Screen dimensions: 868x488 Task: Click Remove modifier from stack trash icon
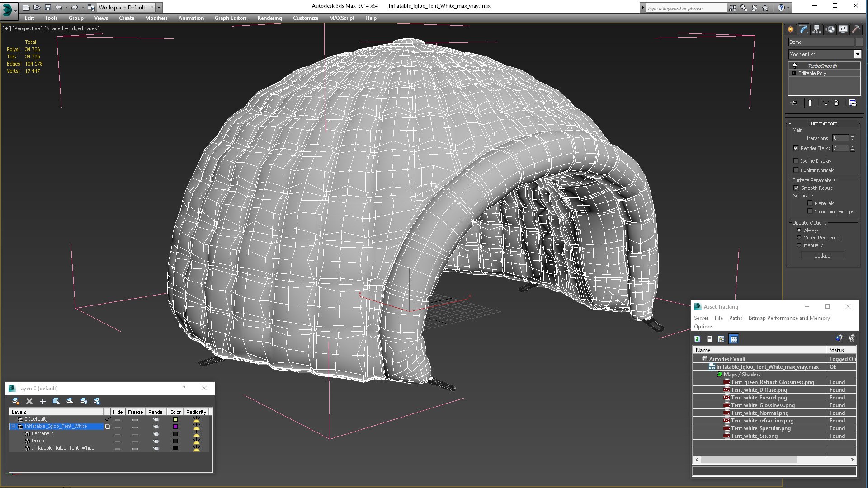tap(836, 103)
